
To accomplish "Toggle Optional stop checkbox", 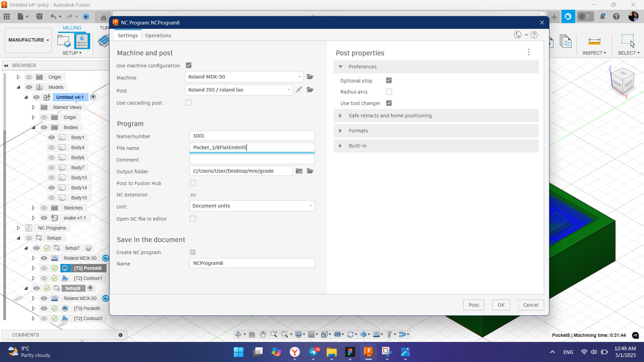I will click(x=389, y=80).
